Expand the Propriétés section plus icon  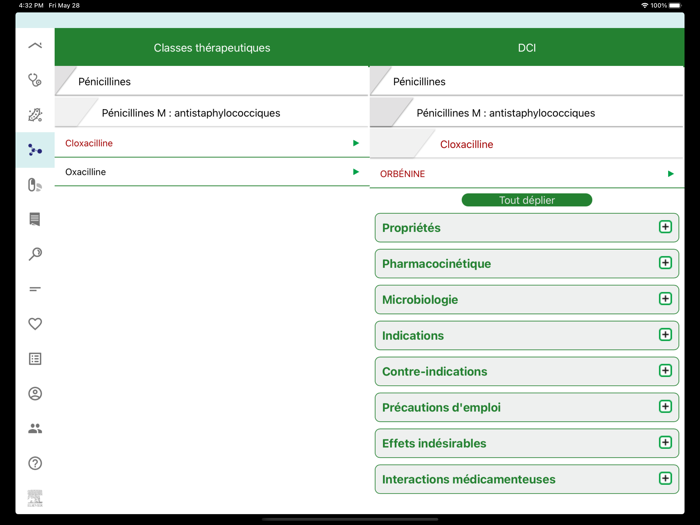[665, 227]
